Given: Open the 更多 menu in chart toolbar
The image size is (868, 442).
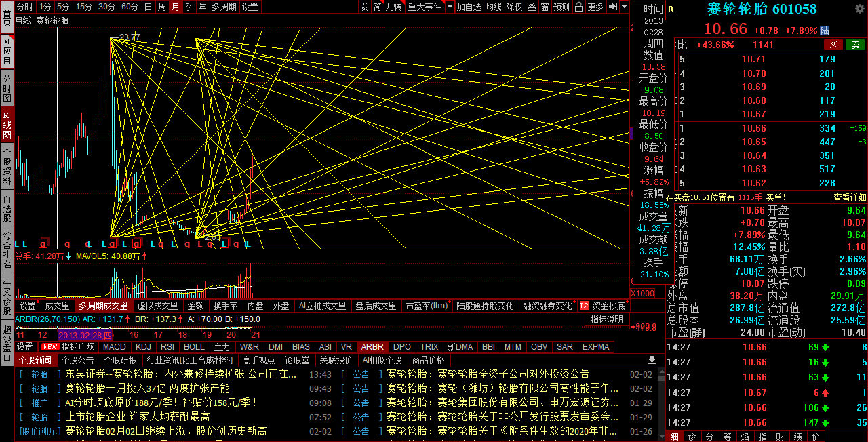Looking at the screenshot, I should [x=595, y=7].
